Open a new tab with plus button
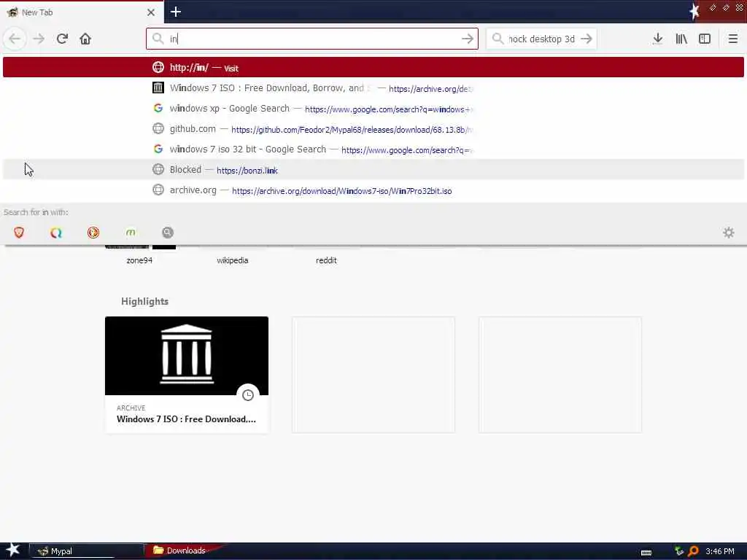 175,12
